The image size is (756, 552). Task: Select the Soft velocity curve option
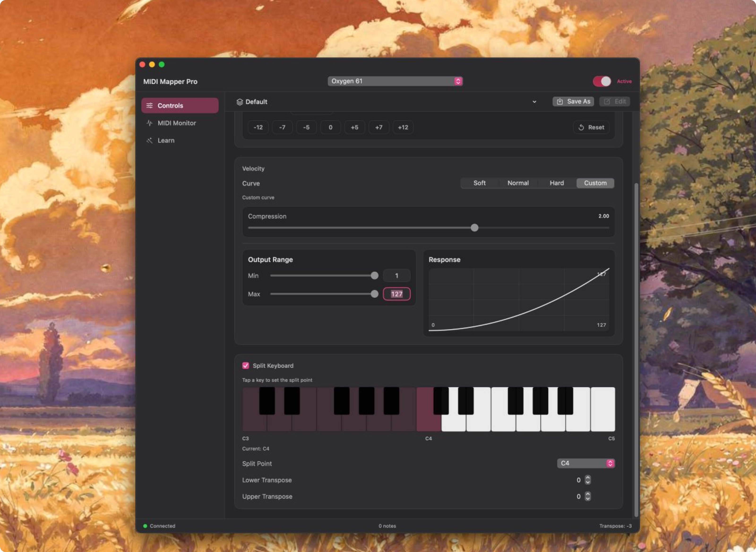[479, 183]
